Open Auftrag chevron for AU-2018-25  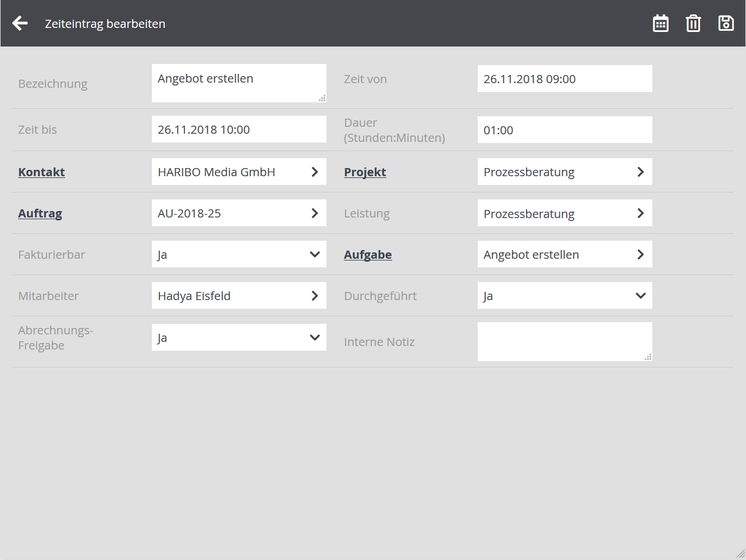(x=314, y=213)
